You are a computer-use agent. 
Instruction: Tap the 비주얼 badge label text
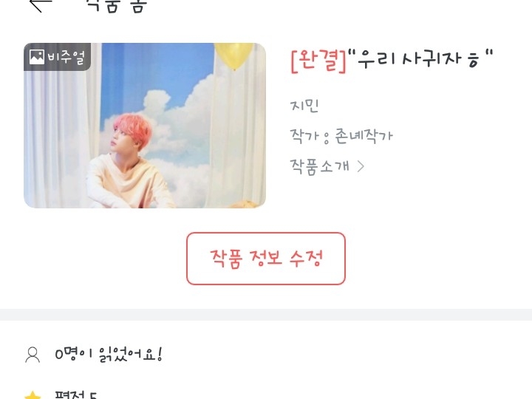(66, 57)
